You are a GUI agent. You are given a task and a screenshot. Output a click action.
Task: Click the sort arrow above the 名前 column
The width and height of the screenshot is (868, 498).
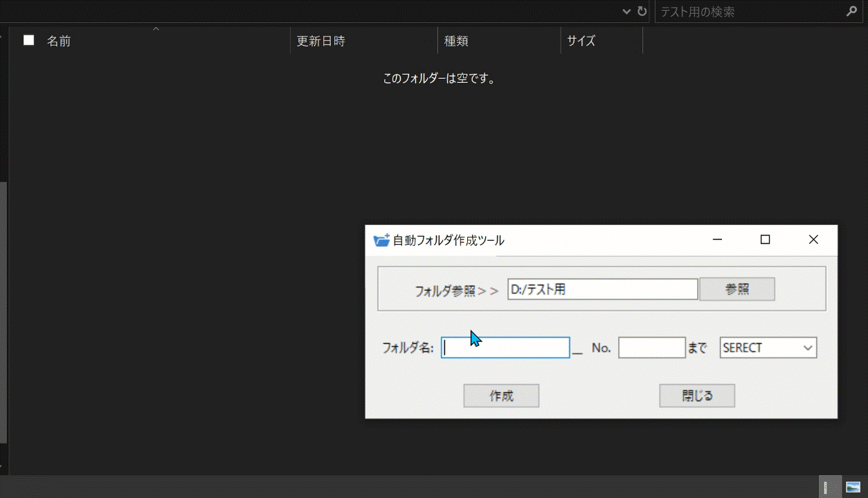[156, 29]
